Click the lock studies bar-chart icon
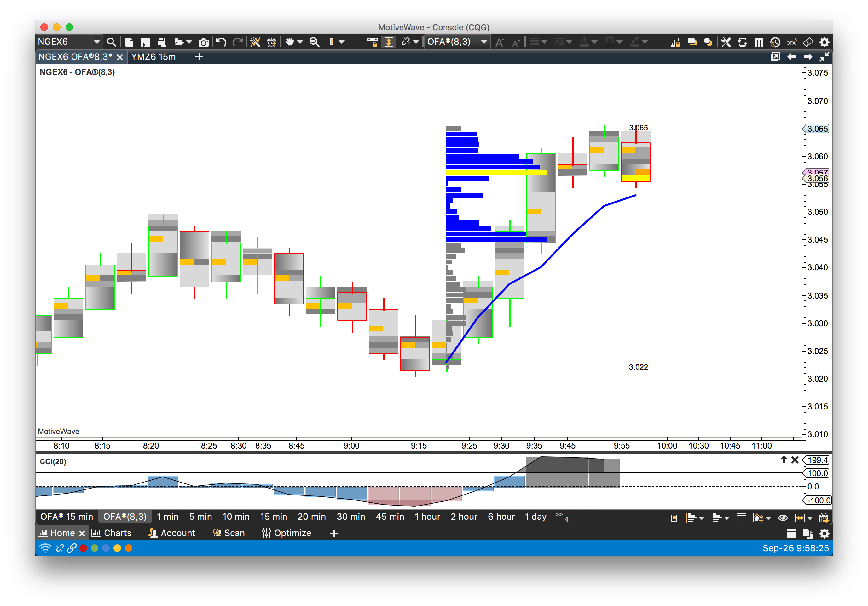 [675, 42]
